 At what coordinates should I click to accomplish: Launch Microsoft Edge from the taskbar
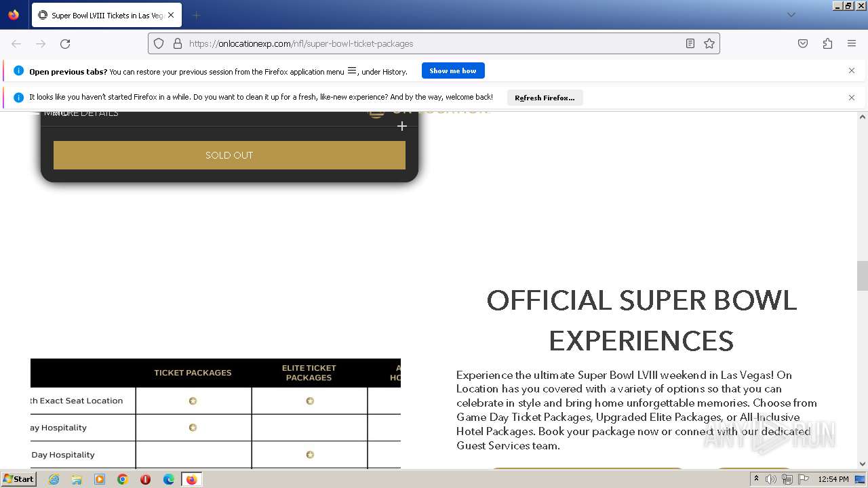[168, 479]
